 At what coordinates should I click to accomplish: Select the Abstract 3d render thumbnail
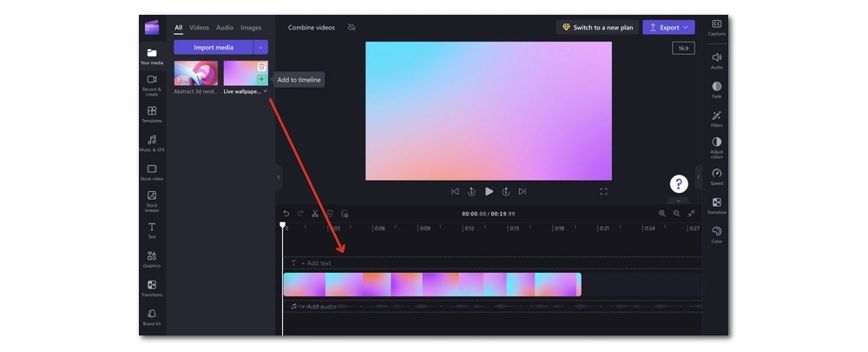[x=196, y=73]
